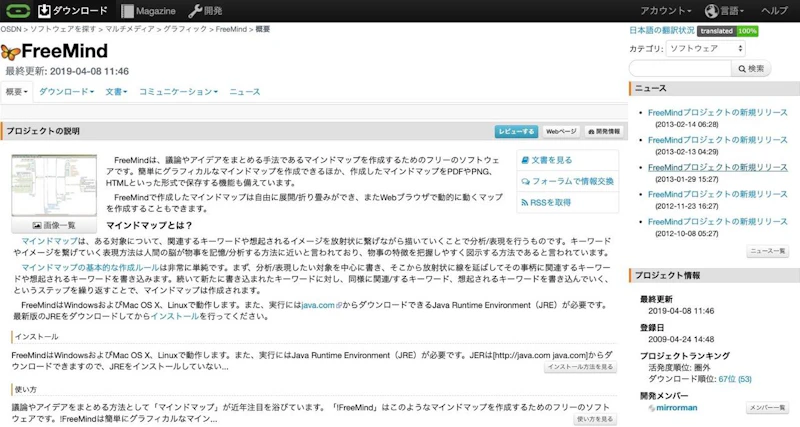Click the 検索 search button
Viewport: 800px width, 427px height.
click(751, 68)
